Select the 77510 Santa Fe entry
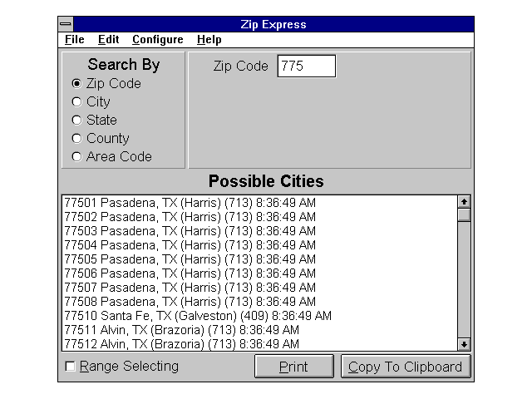The height and width of the screenshot is (399, 532). coord(198,316)
